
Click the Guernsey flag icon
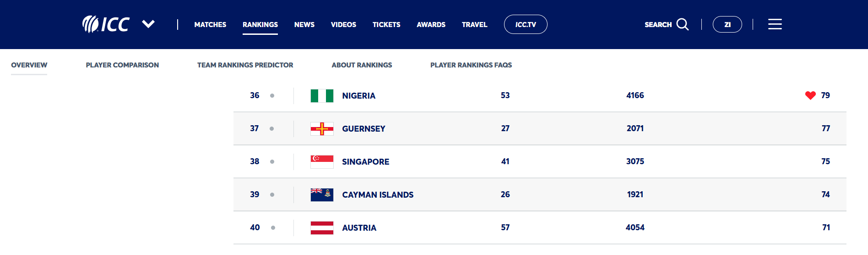322,129
